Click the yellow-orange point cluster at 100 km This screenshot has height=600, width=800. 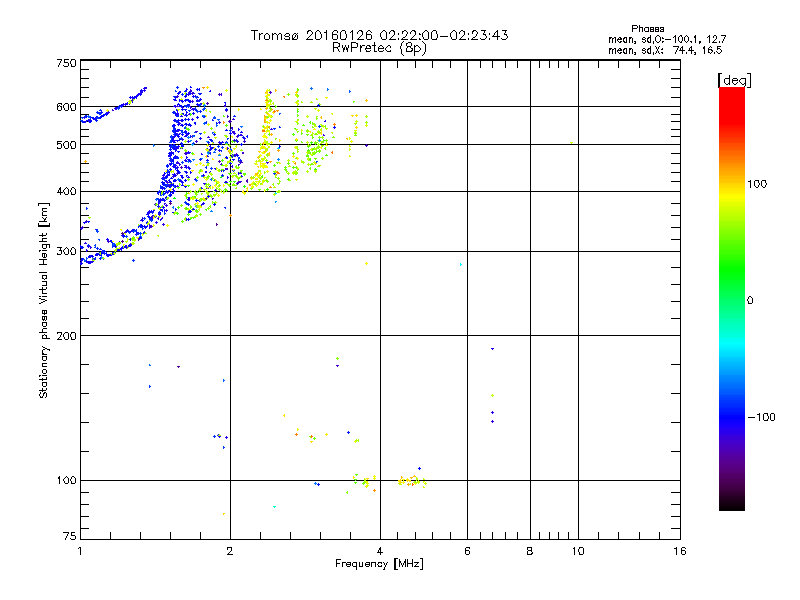click(x=412, y=481)
